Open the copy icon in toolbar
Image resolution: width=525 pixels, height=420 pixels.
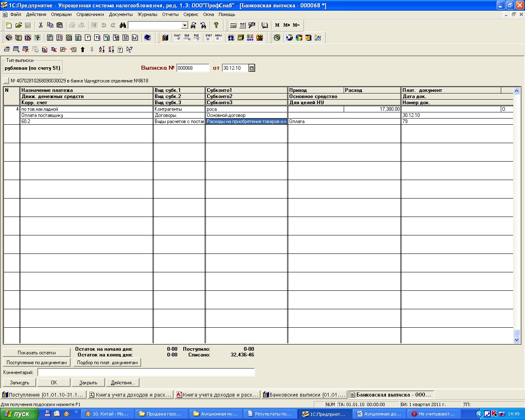pyautogui.click(x=50, y=25)
